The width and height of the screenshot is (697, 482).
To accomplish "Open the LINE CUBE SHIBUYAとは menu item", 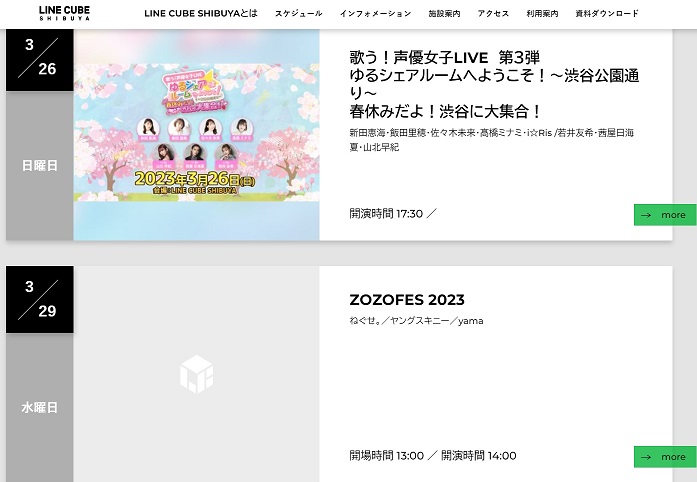I will click(201, 13).
